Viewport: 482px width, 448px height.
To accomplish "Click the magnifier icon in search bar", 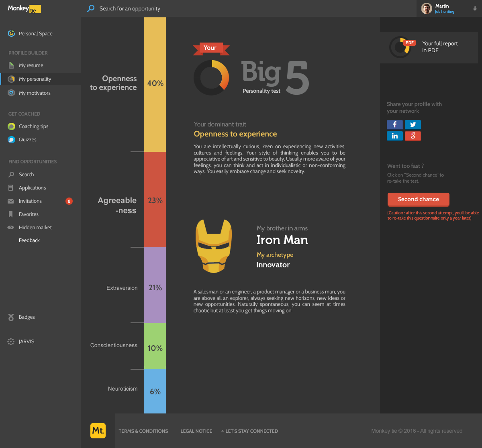I will point(91,8).
